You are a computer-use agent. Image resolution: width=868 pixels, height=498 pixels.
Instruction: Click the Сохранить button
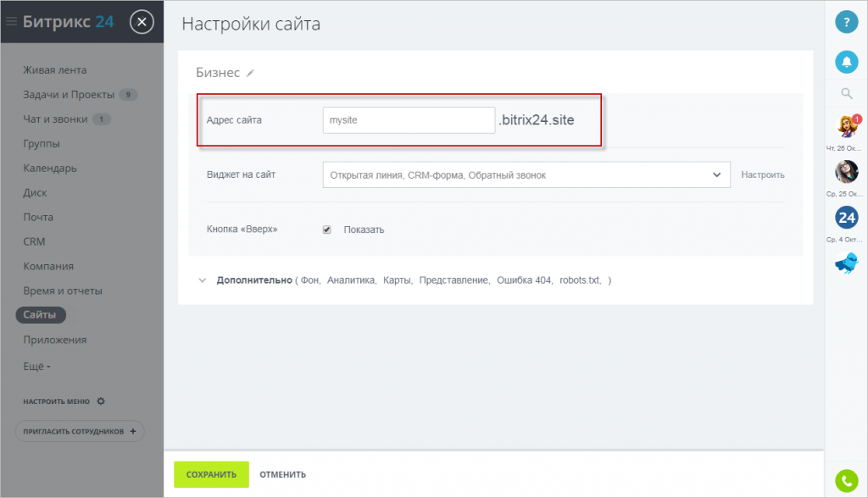click(x=211, y=475)
